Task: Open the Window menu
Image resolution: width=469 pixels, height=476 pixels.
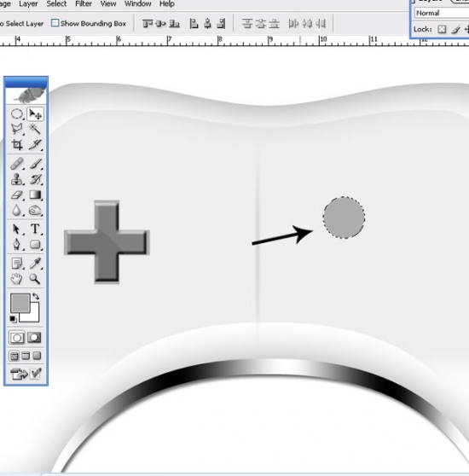Action: pos(138,4)
